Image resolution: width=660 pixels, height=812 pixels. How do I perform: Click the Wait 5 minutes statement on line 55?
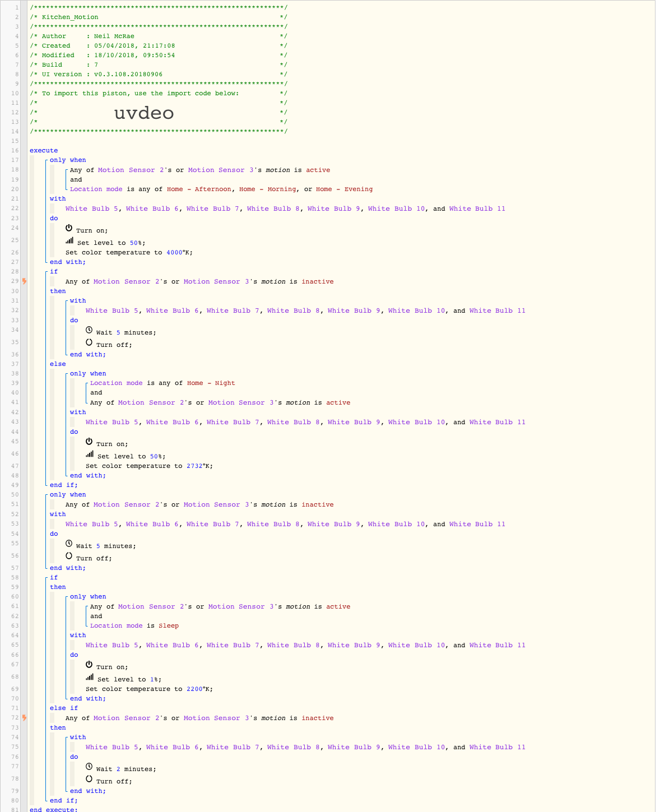pyautogui.click(x=106, y=546)
